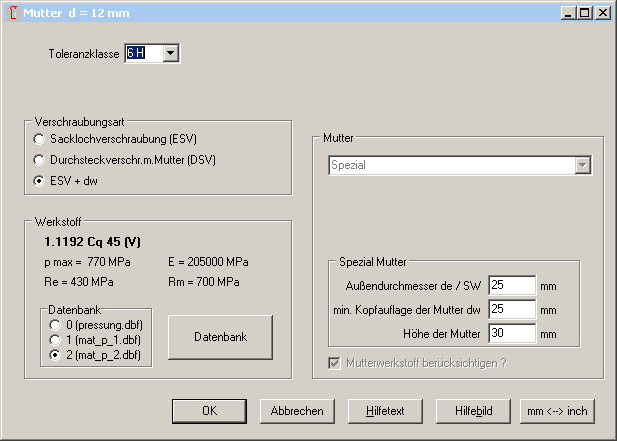Select database 2 (mat_p_2.dbf)
This screenshot has width=617, height=441.
[55, 354]
